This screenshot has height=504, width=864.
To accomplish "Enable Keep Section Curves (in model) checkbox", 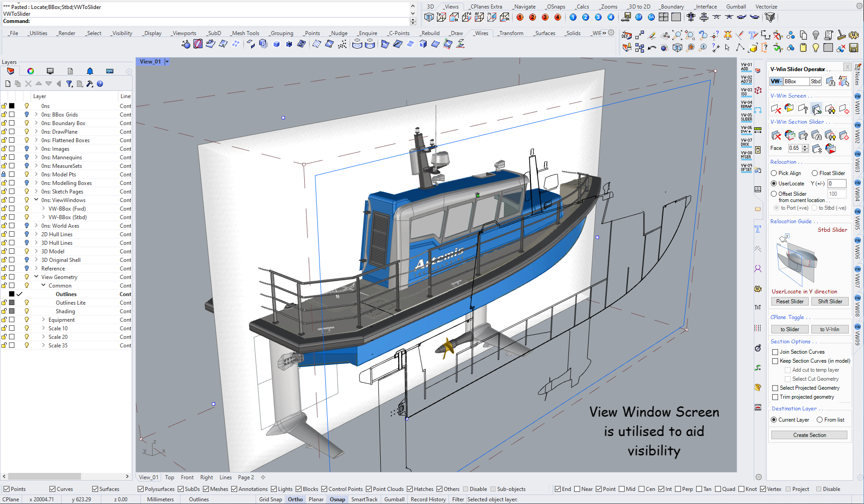I will point(775,361).
